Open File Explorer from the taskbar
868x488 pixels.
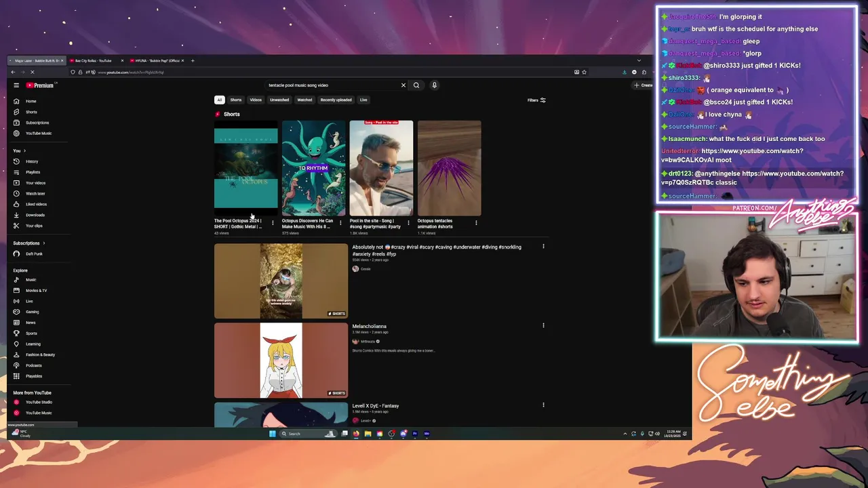tap(368, 434)
